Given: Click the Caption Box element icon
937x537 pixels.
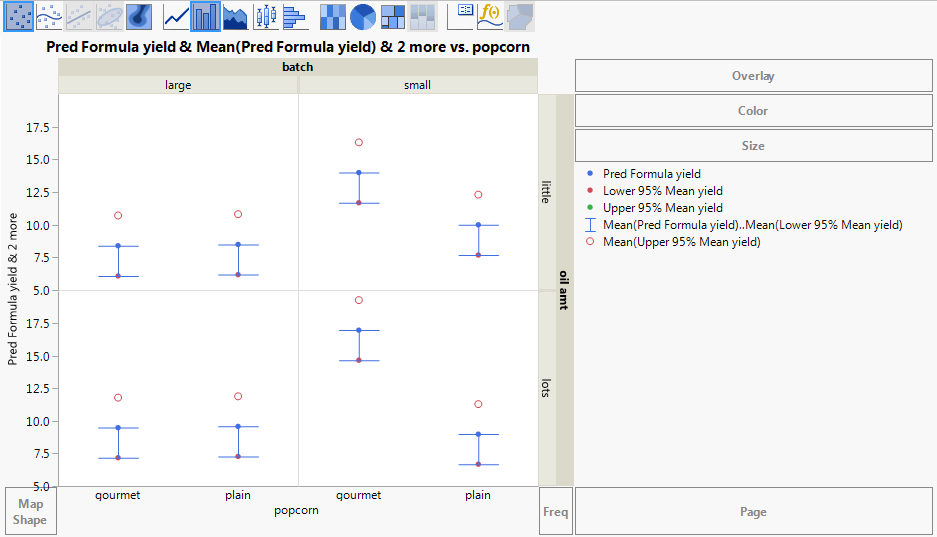Looking at the screenshot, I should coord(461,16).
